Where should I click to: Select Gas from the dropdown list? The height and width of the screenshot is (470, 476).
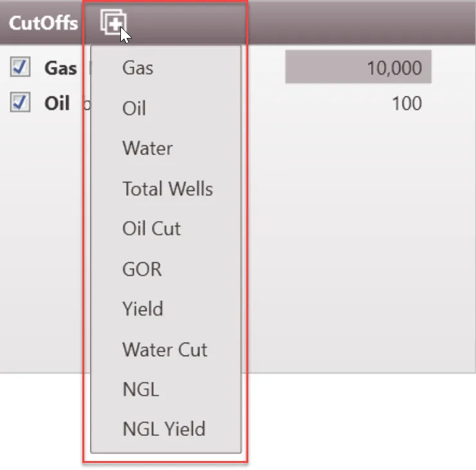point(138,68)
